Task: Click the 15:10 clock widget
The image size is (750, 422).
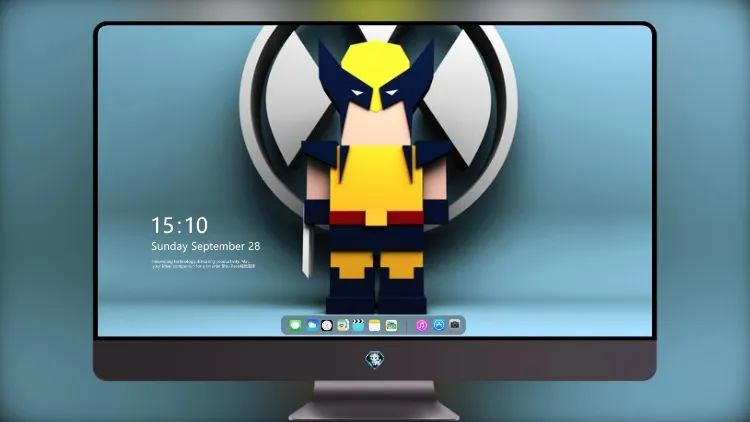Action: 180,225
